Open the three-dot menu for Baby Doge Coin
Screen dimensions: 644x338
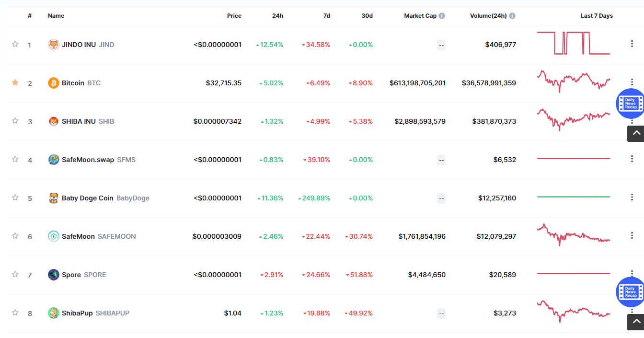click(x=632, y=197)
